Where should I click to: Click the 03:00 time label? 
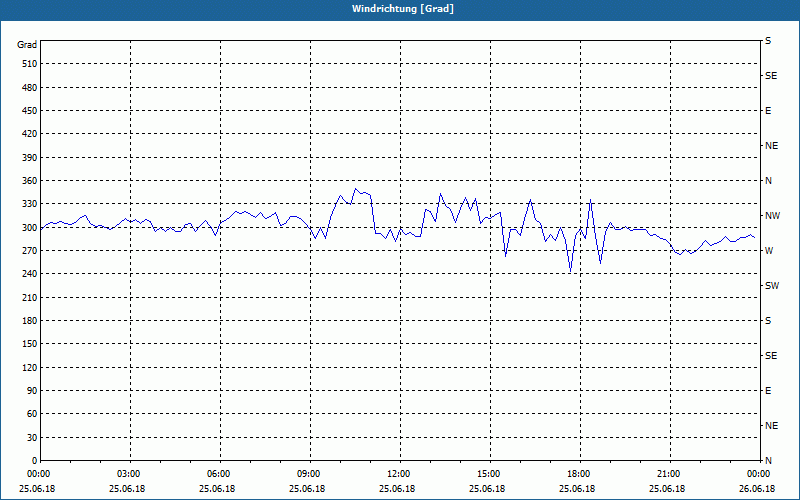point(128,474)
